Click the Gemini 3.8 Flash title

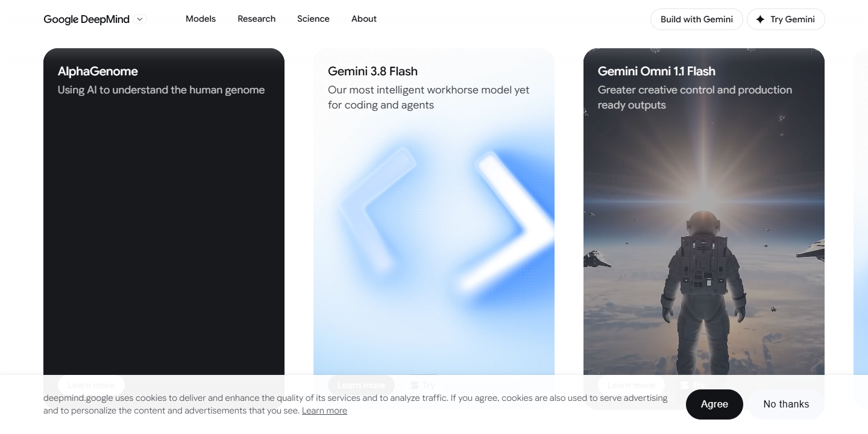373,71
